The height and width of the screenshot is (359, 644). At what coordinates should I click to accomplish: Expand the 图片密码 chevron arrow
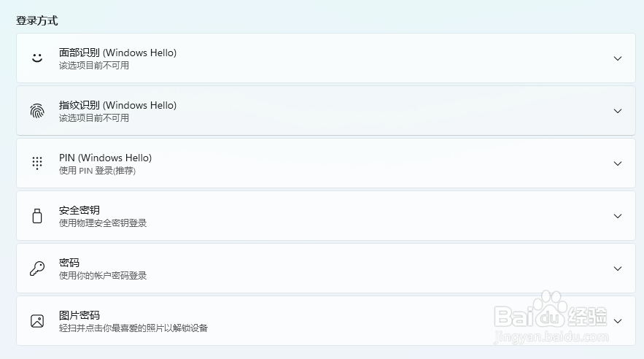point(617,321)
